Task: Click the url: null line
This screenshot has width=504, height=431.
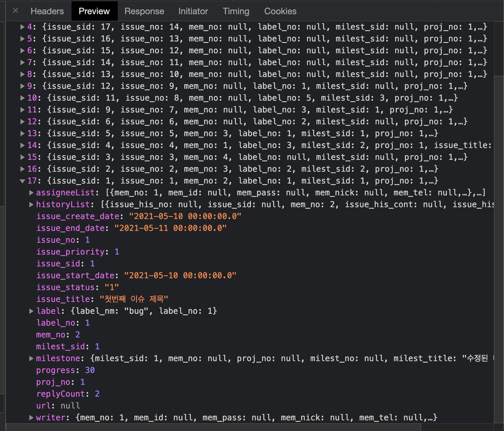Action: (58, 406)
